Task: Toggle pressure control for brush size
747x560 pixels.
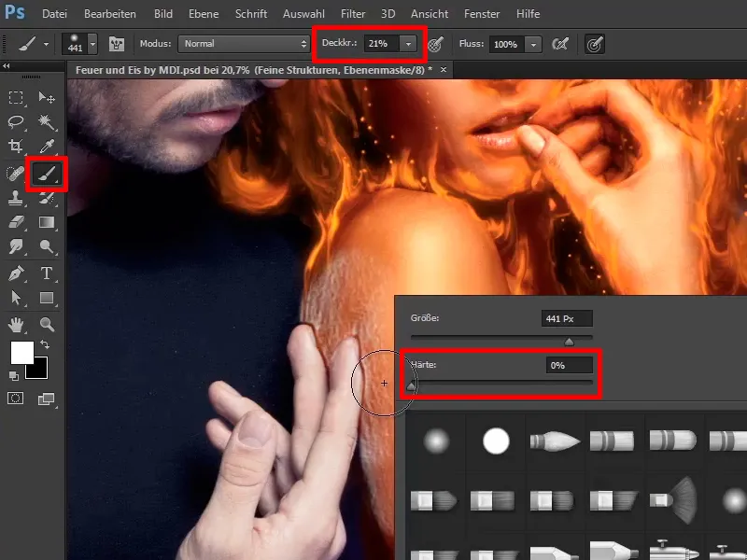Action: click(x=595, y=44)
